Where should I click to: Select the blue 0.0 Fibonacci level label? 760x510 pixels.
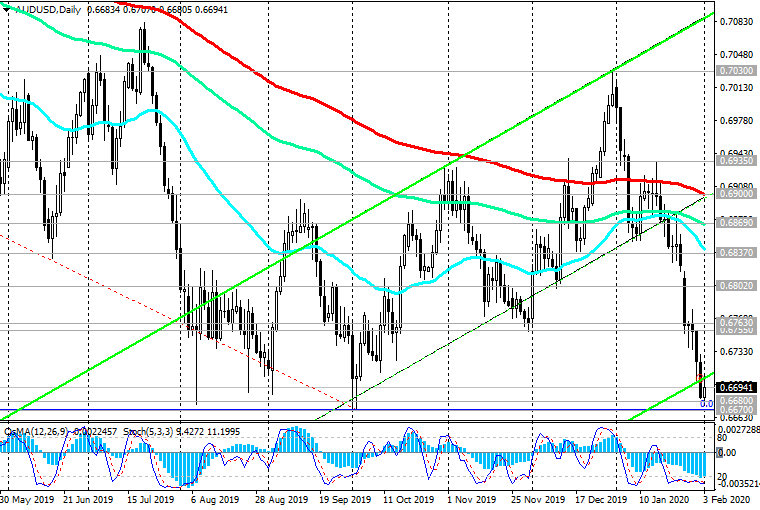pyautogui.click(x=707, y=403)
